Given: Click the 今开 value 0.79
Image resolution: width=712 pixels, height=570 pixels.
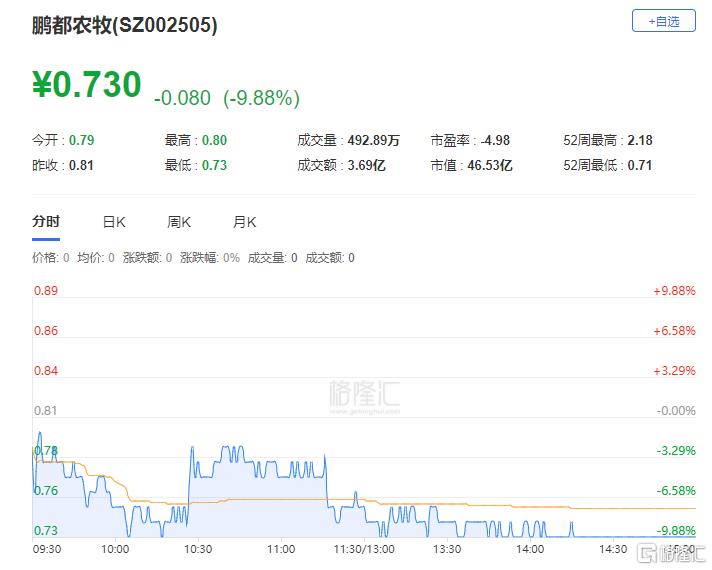Looking at the screenshot, I should [x=82, y=140].
